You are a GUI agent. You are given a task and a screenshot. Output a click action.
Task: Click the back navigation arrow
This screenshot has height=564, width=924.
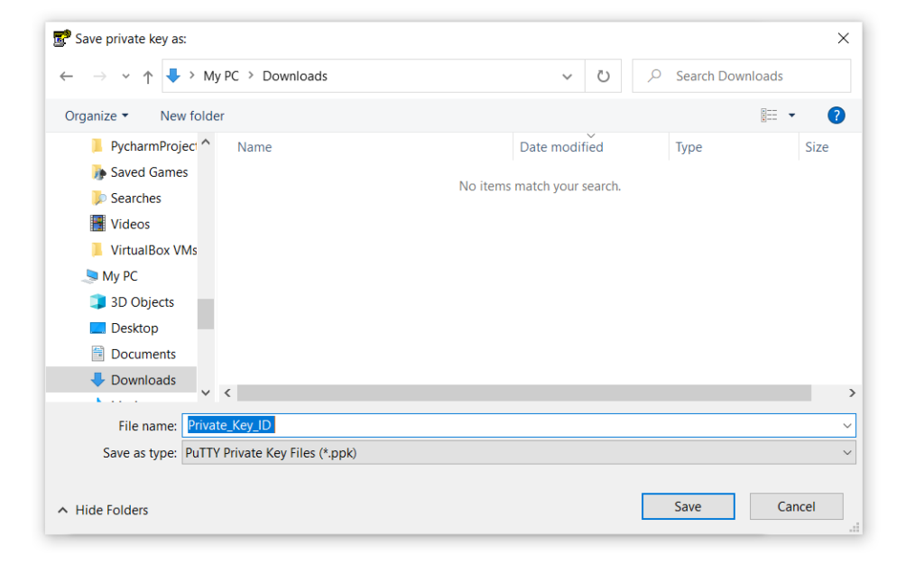point(66,77)
